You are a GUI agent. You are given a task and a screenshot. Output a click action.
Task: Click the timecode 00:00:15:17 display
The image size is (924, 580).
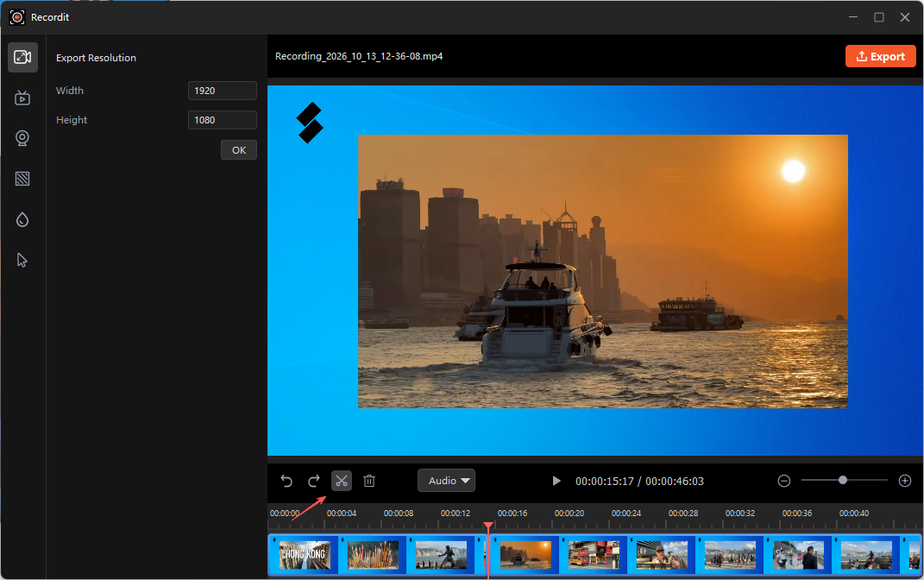pyautogui.click(x=605, y=481)
